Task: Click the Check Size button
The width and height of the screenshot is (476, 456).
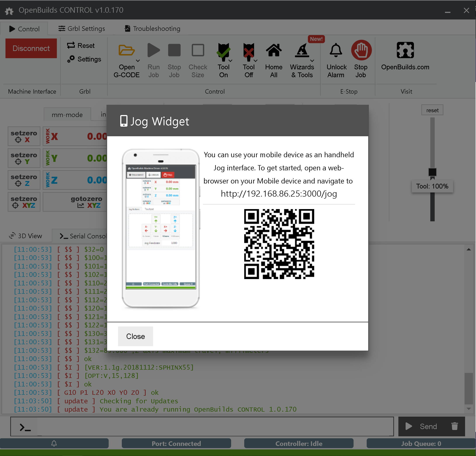Action: [197, 59]
